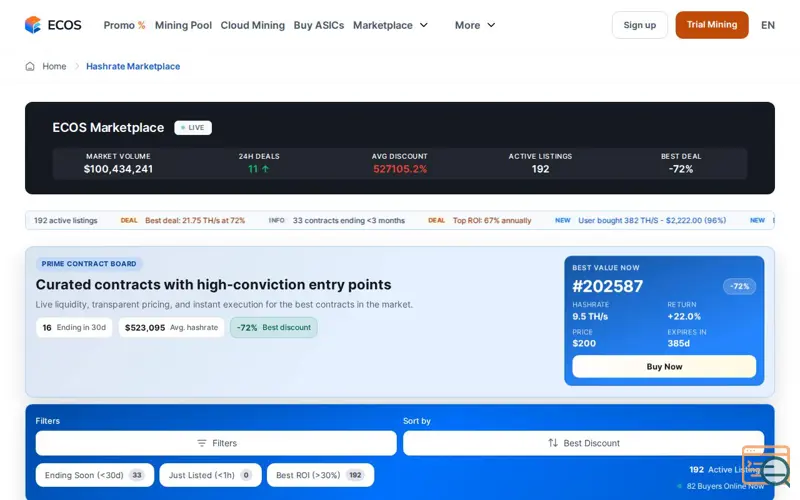Click contract number #202587
This screenshot has width=800, height=500.
point(608,286)
